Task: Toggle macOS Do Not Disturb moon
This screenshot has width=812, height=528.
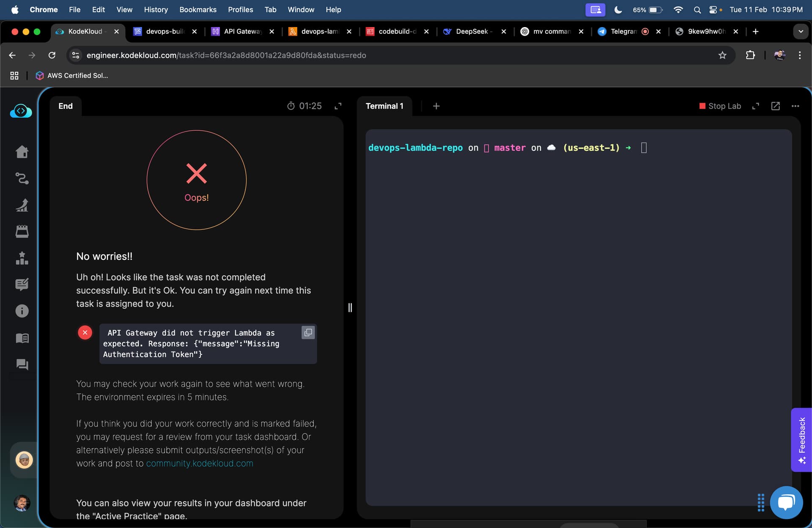Action: [x=618, y=10]
